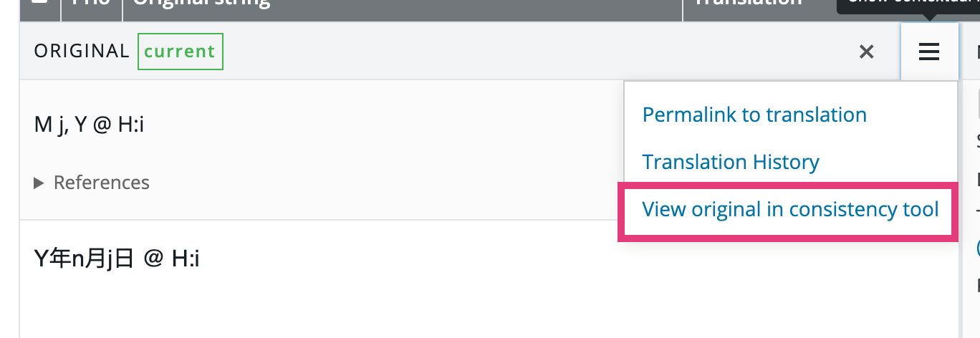Viewport: 980px width, 338px height.
Task: Click the References disclosure triangle
Action: pos(39,183)
